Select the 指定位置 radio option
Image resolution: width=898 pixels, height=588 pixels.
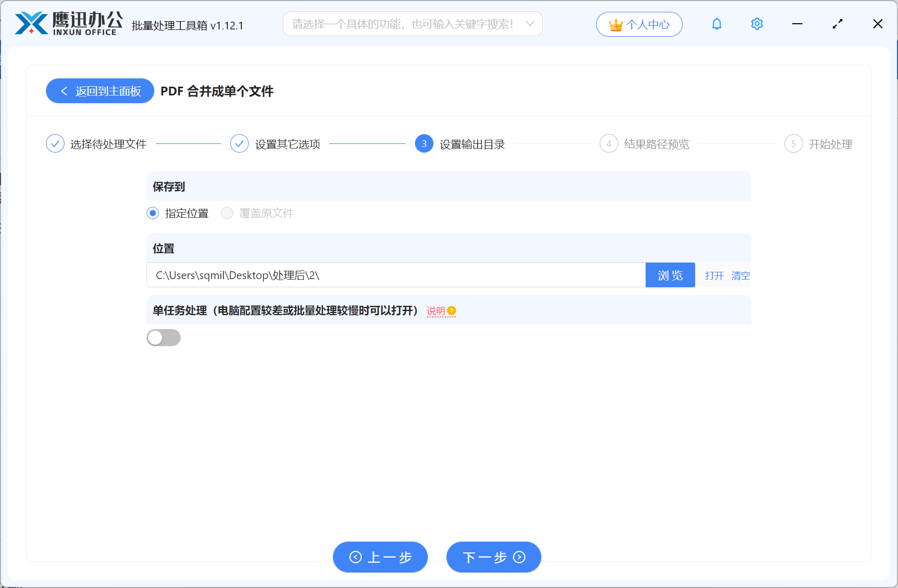click(153, 213)
